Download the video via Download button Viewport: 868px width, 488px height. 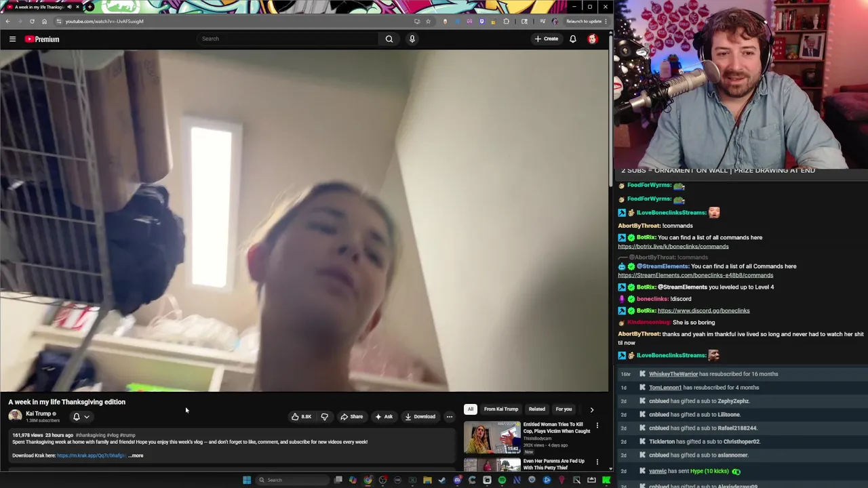tap(420, 417)
